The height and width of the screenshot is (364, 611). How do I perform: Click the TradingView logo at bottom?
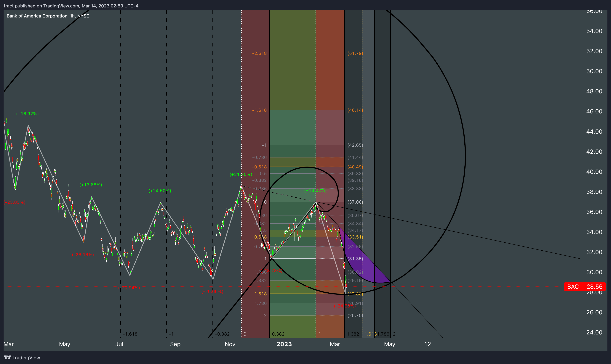pos(22,357)
